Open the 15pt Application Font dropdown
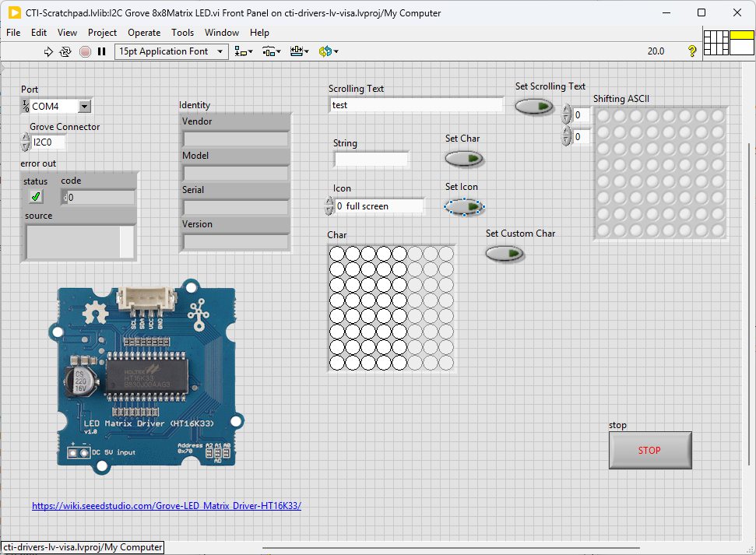 [x=171, y=51]
